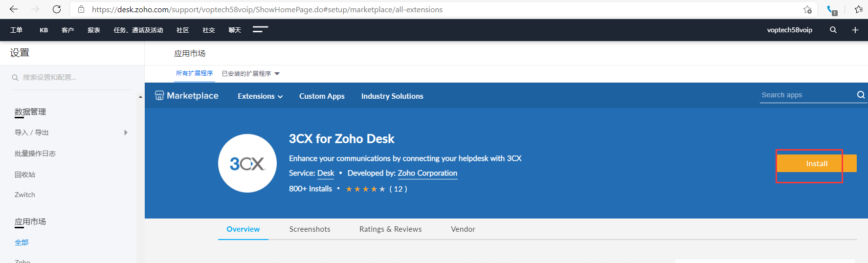Screen dimensions: 868x263
Task: Follow the Desk service link
Action: tap(326, 173)
